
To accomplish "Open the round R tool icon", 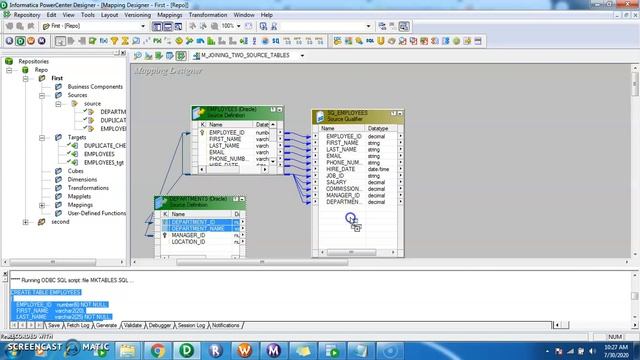I will click(x=9, y=41).
